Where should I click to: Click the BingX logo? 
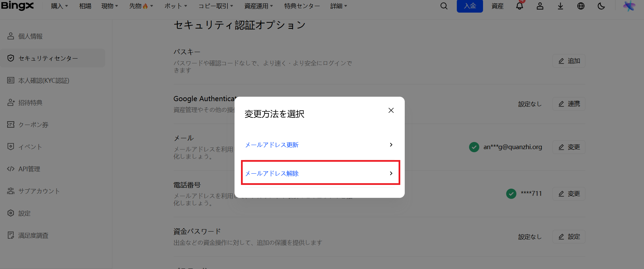click(x=17, y=6)
